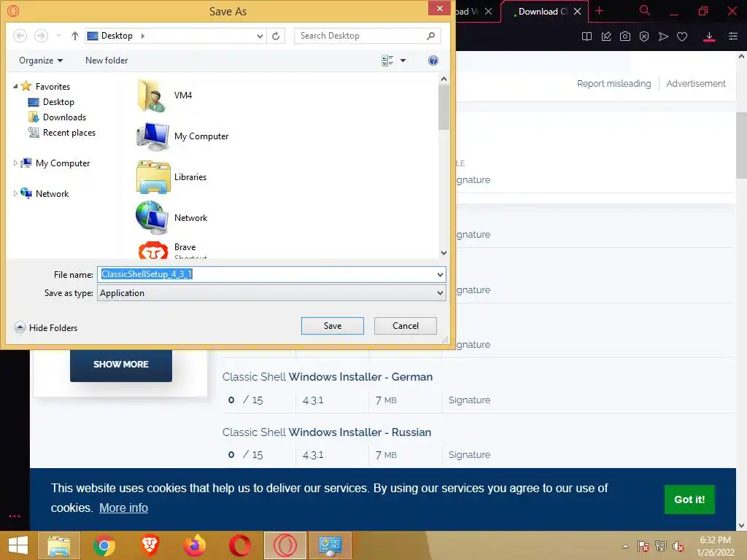The image size is (747, 560).
Task: Expand address bar previous locations dropdown
Action: pos(260,36)
